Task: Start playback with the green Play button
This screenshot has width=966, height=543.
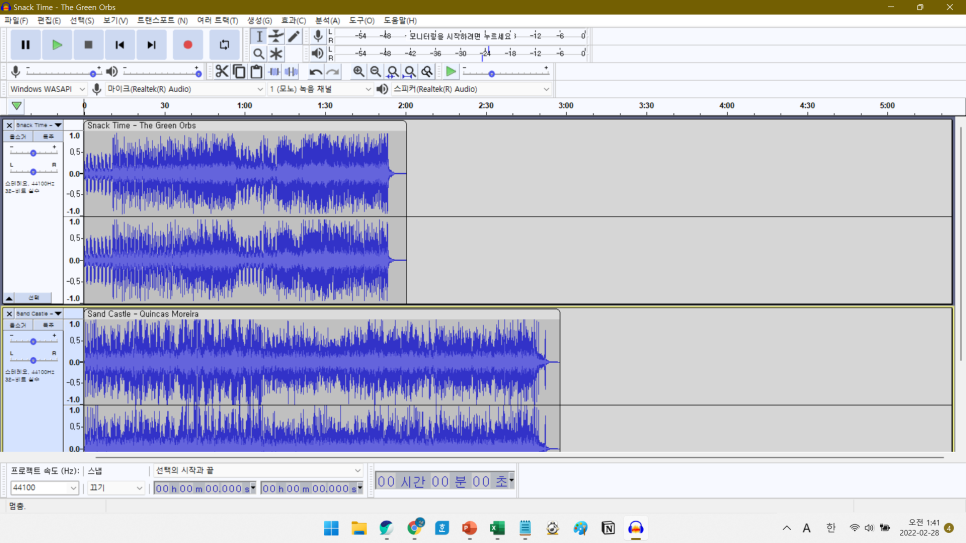Action: click(57, 45)
